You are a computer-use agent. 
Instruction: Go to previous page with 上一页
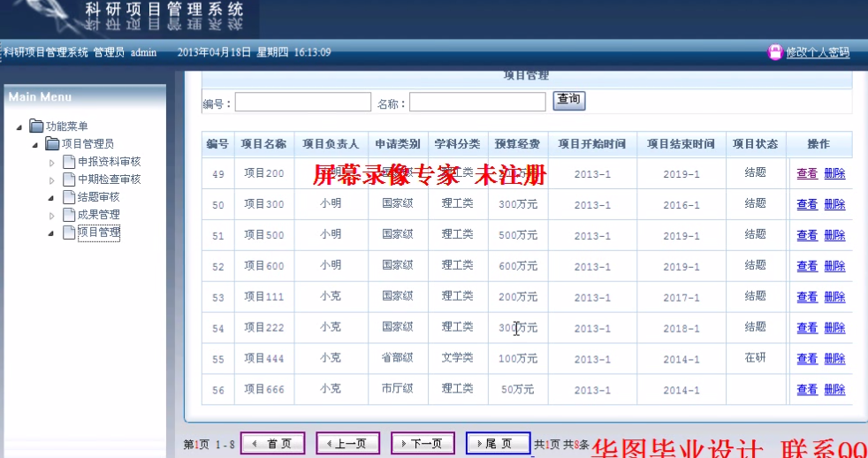tap(347, 444)
